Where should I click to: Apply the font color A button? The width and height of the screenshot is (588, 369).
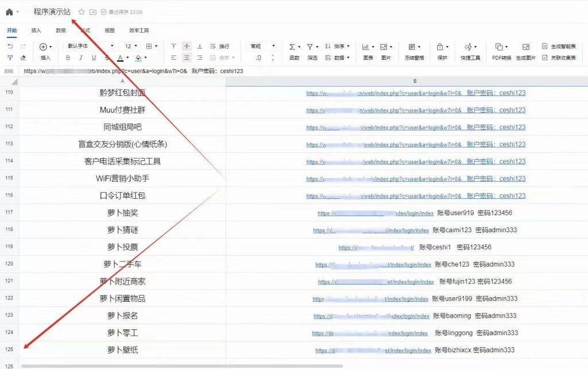[120, 58]
